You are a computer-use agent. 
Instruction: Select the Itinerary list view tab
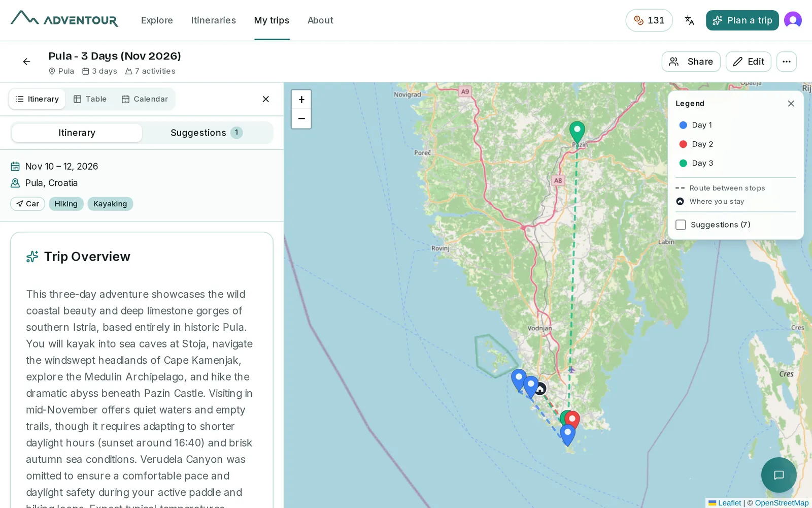(x=37, y=99)
